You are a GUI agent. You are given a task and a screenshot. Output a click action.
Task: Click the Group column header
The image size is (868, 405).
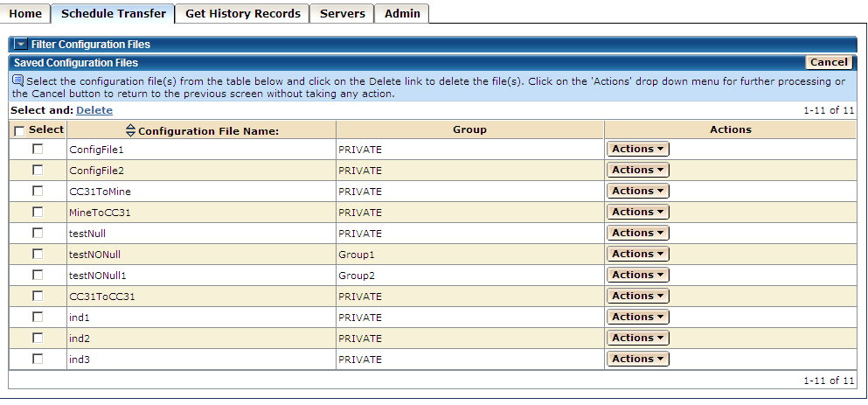coord(469,129)
